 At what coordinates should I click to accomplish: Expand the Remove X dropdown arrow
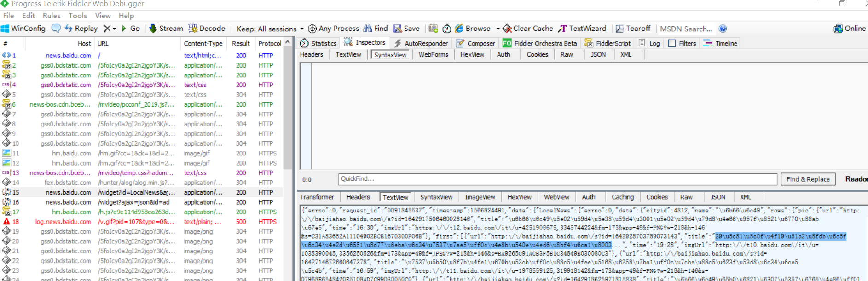[114, 29]
